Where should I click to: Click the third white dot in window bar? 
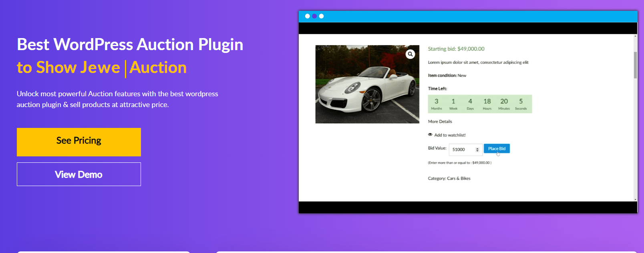tap(321, 16)
